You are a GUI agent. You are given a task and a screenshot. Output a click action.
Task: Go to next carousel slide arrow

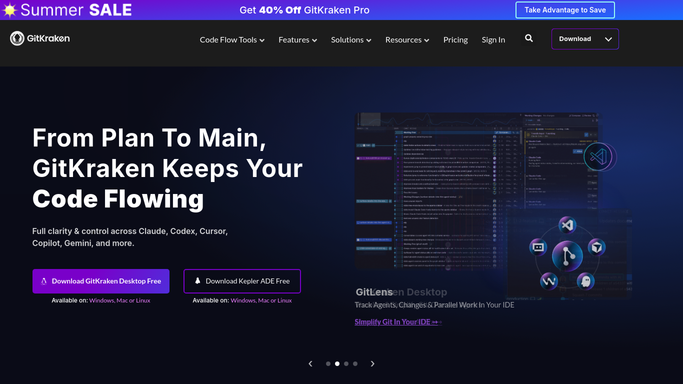(372, 364)
